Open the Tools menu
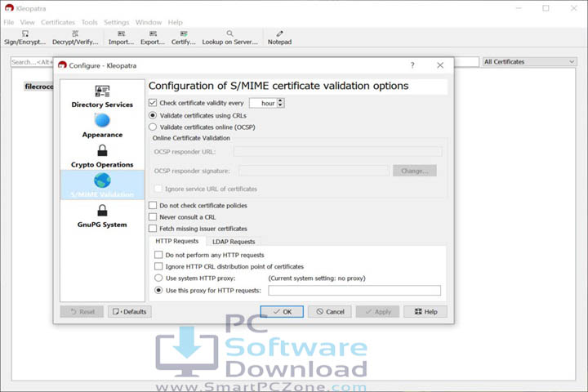Viewport: 588px width, 392px height. click(89, 22)
